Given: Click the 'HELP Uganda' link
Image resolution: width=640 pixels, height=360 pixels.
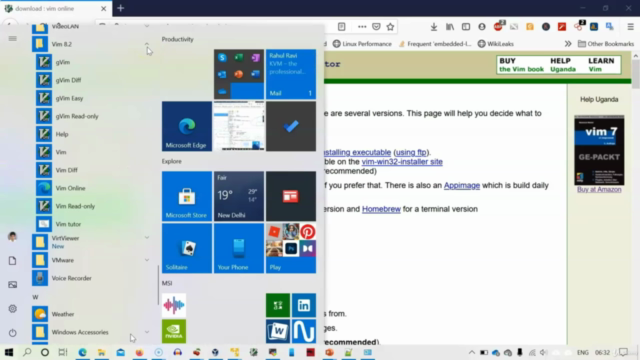Looking at the screenshot, I should pyautogui.click(x=562, y=65).
